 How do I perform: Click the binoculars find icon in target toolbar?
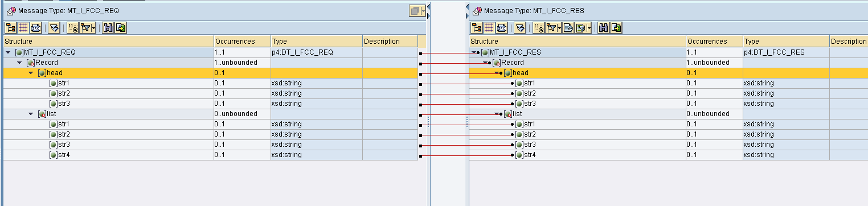click(603, 28)
